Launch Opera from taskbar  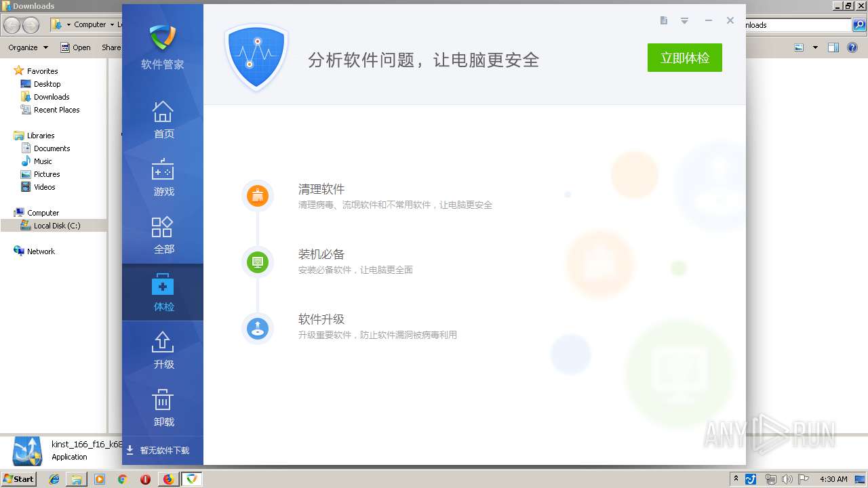[145, 479]
